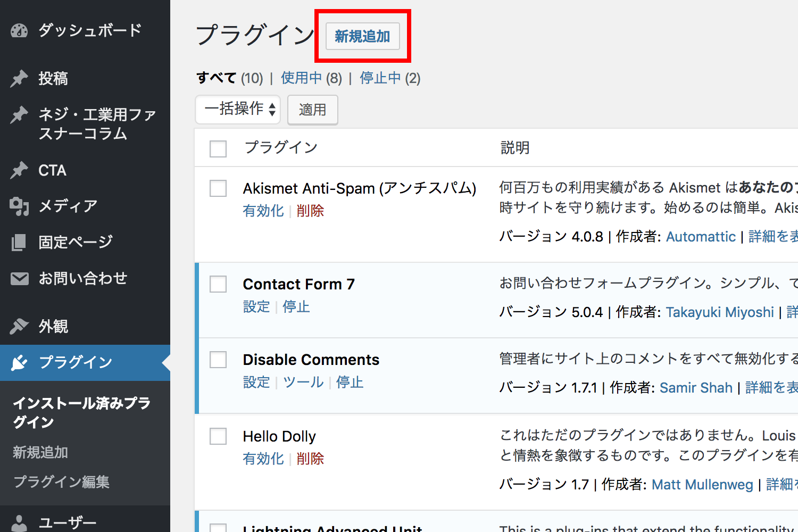The height and width of the screenshot is (532, 798).
Task: Filter plugins by すべて (10)
Action: click(x=230, y=78)
